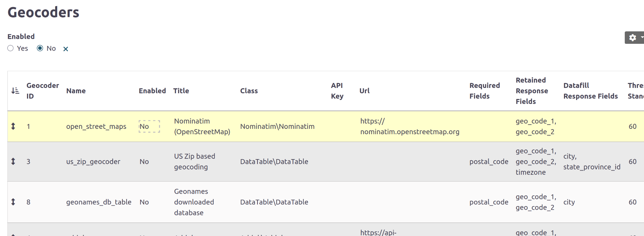Viewport: 644px width, 236px height.
Task: Edit the Enabled value for geonames_db_table
Action: [144, 202]
